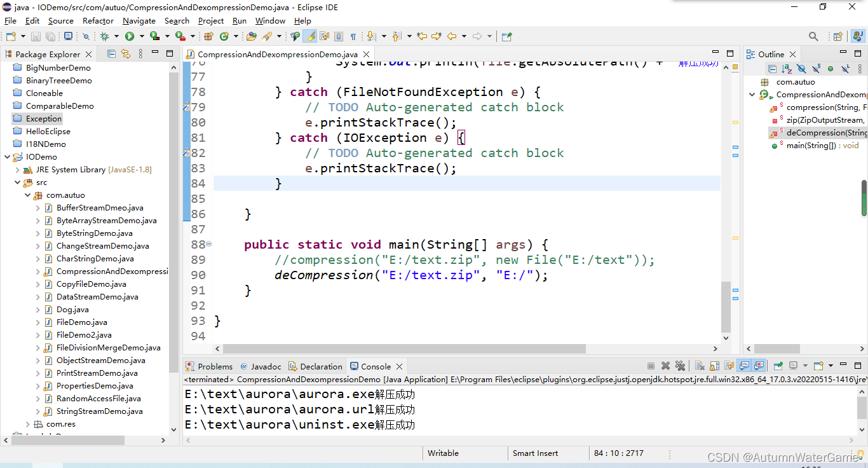
Task: Open the Refactor menu
Action: [98, 21]
